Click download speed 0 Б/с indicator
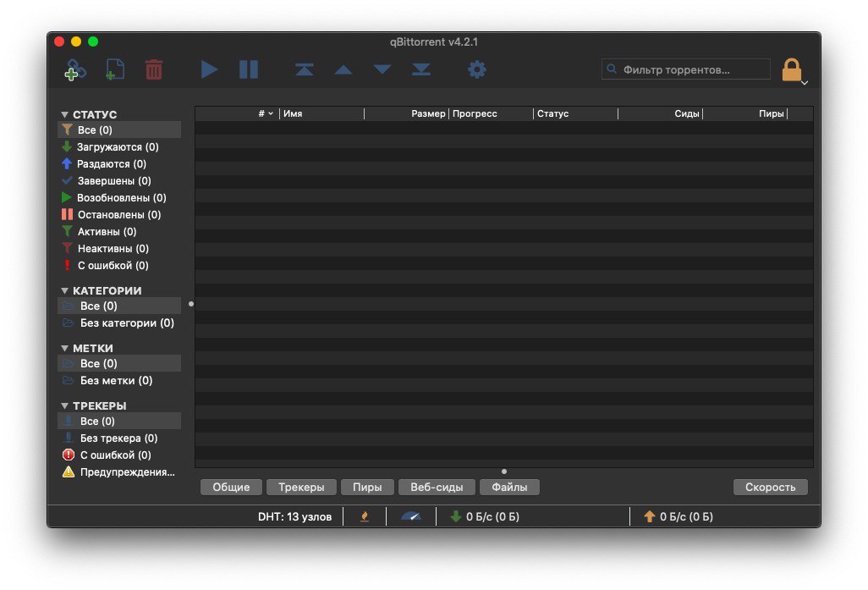Viewport: 868px width, 590px height. pyautogui.click(x=485, y=517)
